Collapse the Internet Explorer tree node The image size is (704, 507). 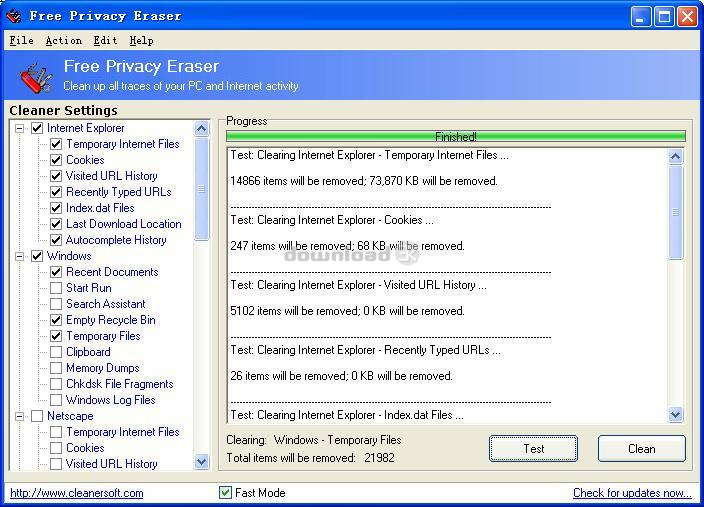pyautogui.click(x=19, y=128)
